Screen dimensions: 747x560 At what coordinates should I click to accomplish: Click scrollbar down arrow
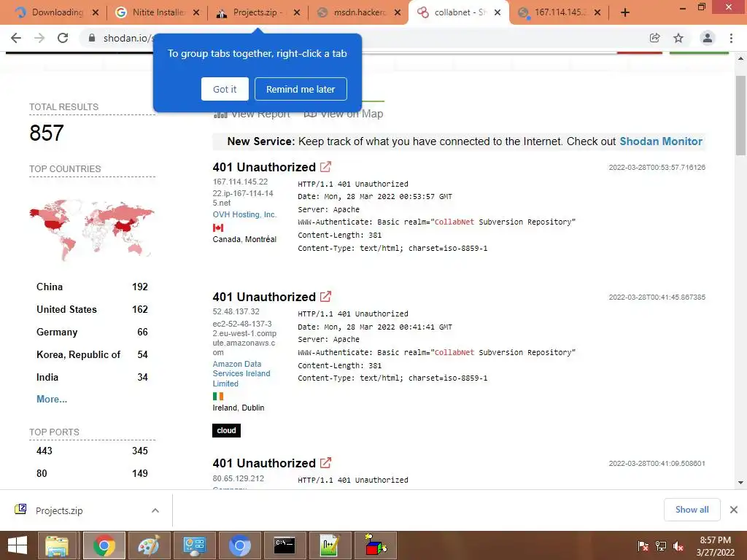(x=740, y=483)
